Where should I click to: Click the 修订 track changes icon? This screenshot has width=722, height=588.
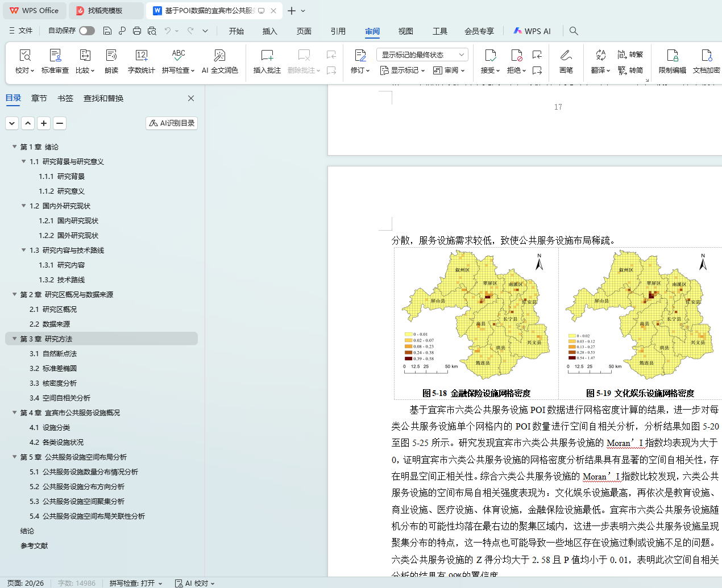[360, 56]
